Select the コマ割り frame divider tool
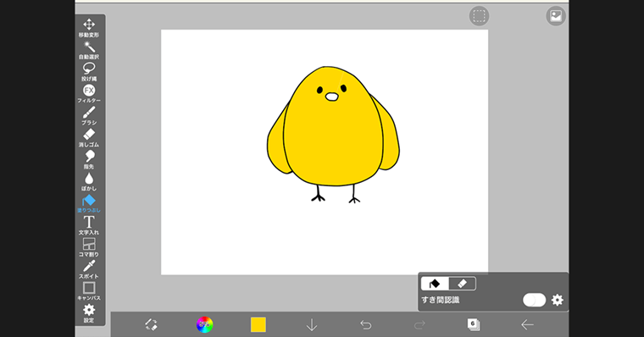 [89, 247]
